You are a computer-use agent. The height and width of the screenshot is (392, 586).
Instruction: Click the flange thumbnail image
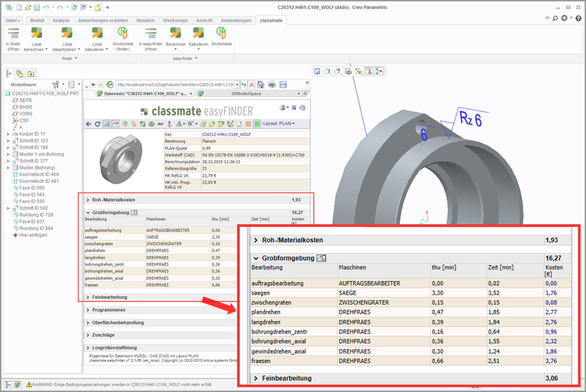coord(121,159)
